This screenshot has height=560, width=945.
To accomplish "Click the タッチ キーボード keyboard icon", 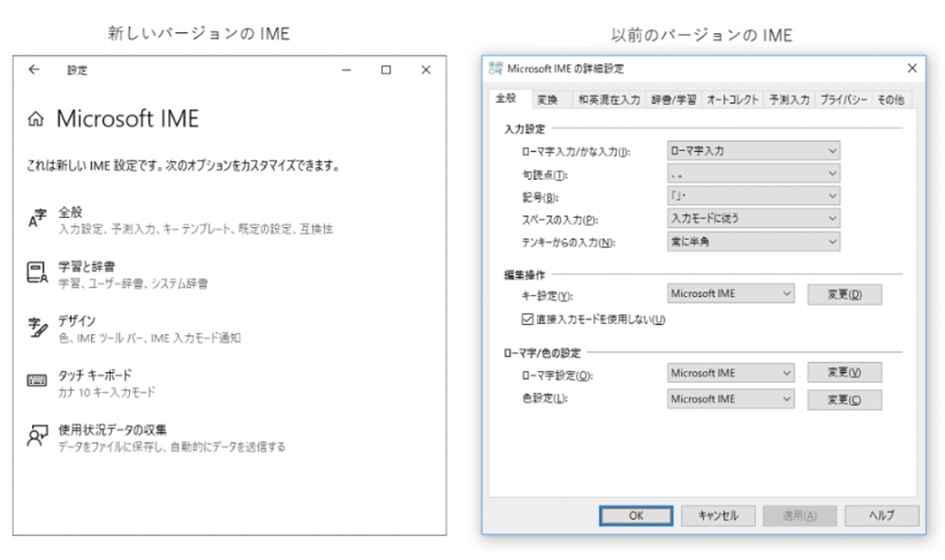I will coord(36,378).
